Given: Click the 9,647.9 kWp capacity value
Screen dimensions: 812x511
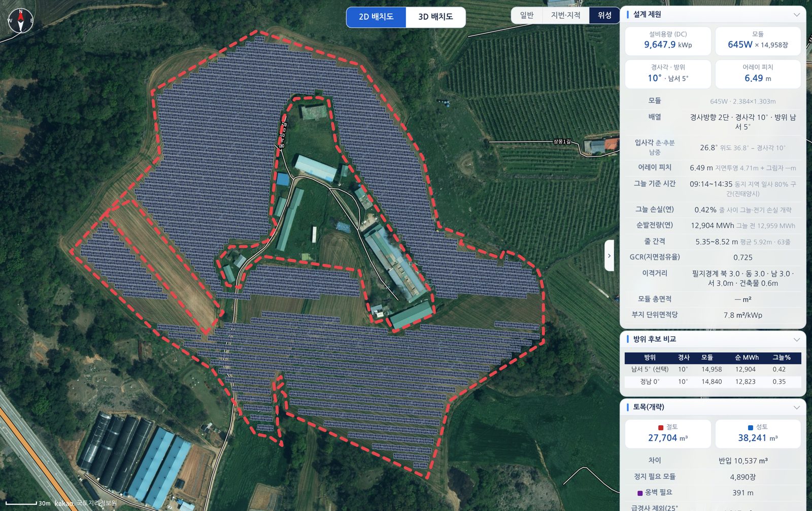Looking at the screenshot, I should click(x=668, y=45).
